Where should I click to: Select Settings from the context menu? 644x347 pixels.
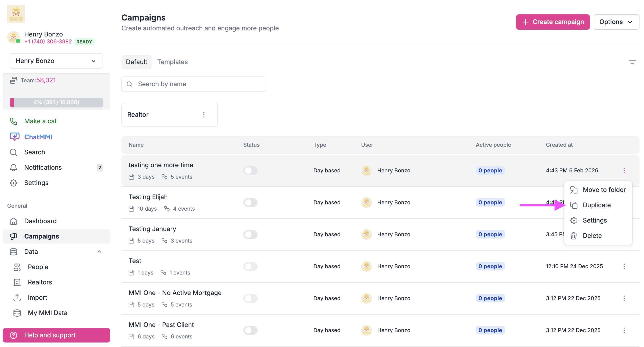tap(598, 220)
